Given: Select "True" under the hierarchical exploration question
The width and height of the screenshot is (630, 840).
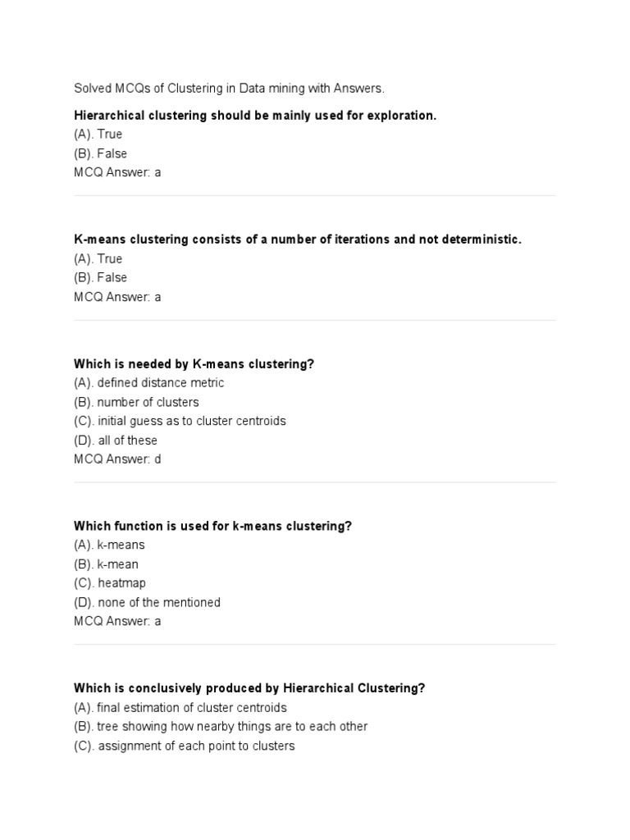Looking at the screenshot, I should click(x=98, y=135).
